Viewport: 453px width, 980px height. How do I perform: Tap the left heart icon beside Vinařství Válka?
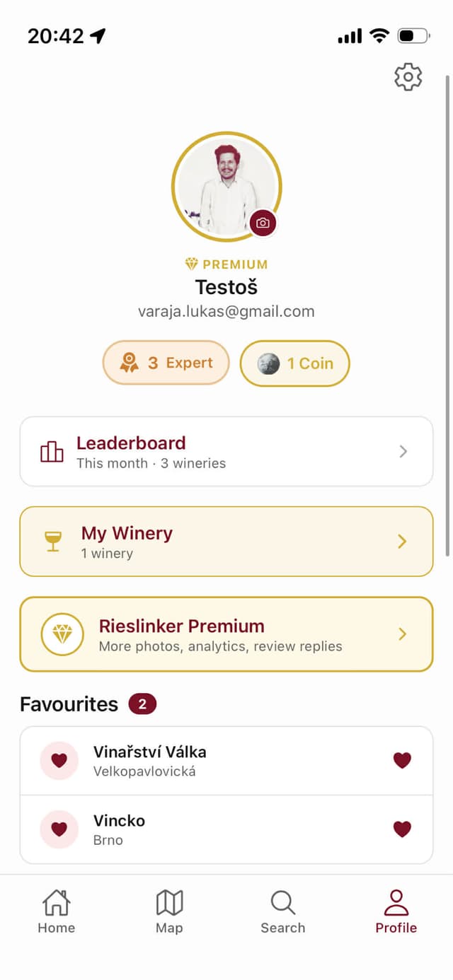click(x=59, y=761)
